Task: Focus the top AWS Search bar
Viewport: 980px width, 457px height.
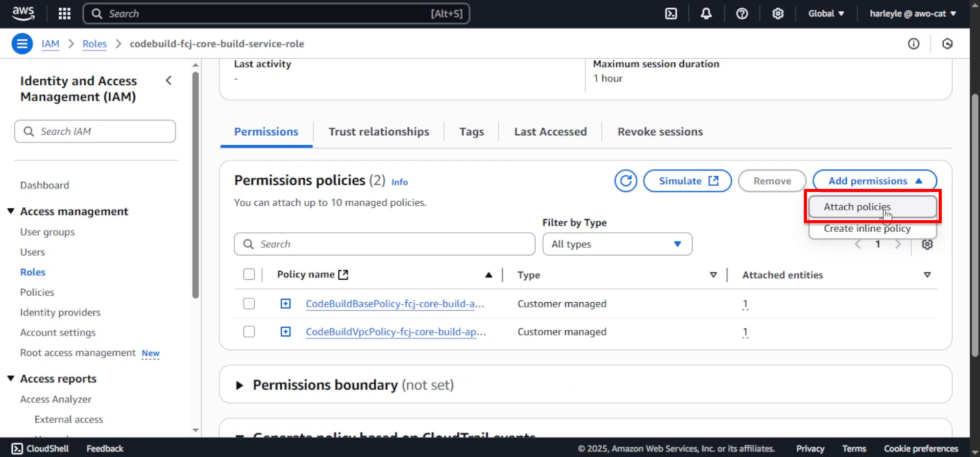Action: click(x=276, y=14)
